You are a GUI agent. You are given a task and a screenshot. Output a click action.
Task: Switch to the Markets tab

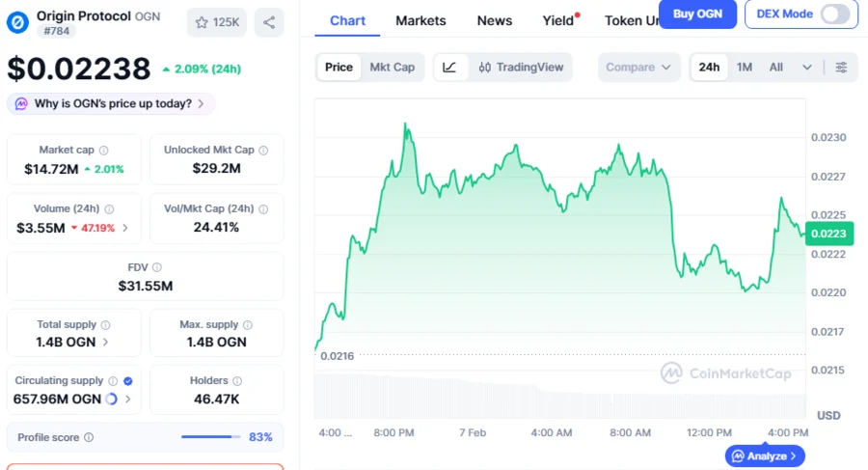pos(420,20)
